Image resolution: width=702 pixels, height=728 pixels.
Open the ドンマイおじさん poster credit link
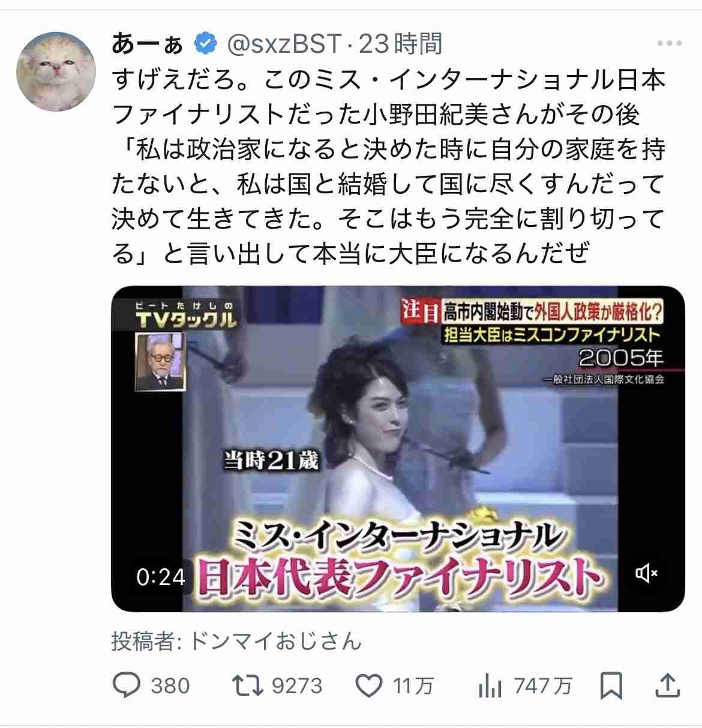pyautogui.click(x=276, y=641)
